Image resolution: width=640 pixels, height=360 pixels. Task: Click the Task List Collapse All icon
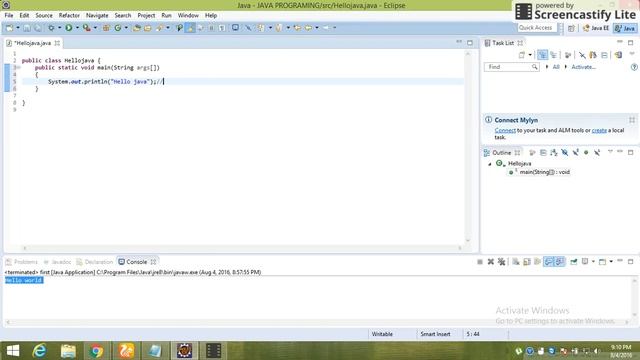point(604,55)
